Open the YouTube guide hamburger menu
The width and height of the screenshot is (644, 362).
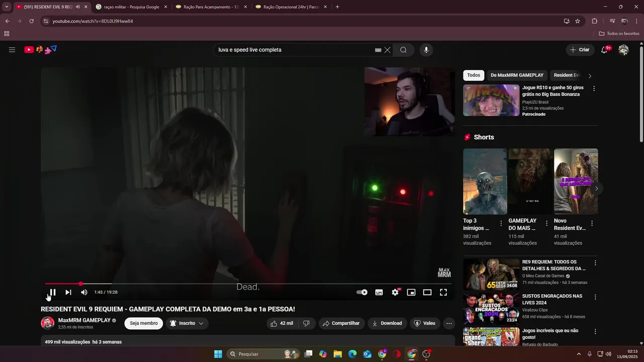coord(12,50)
